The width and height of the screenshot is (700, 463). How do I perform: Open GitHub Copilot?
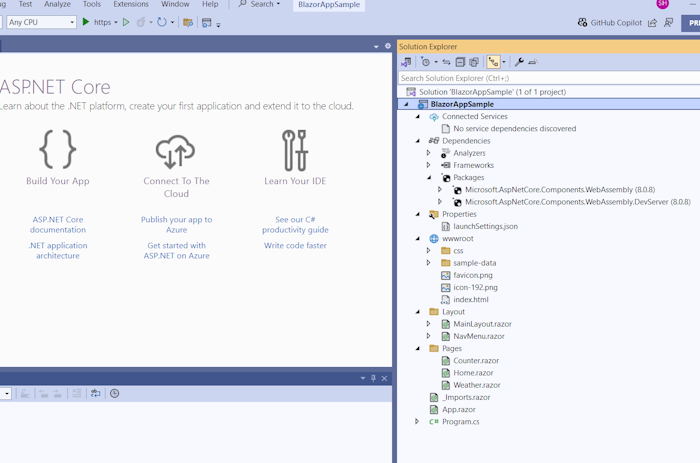[x=610, y=22]
